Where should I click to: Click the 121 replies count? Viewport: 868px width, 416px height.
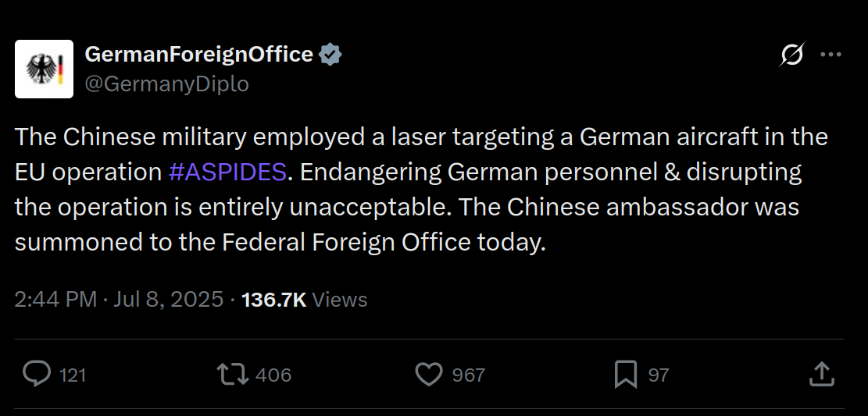[72, 375]
